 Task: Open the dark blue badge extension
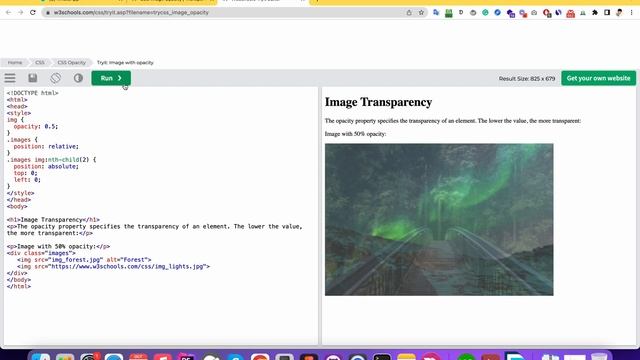pyautogui.click(x=510, y=13)
